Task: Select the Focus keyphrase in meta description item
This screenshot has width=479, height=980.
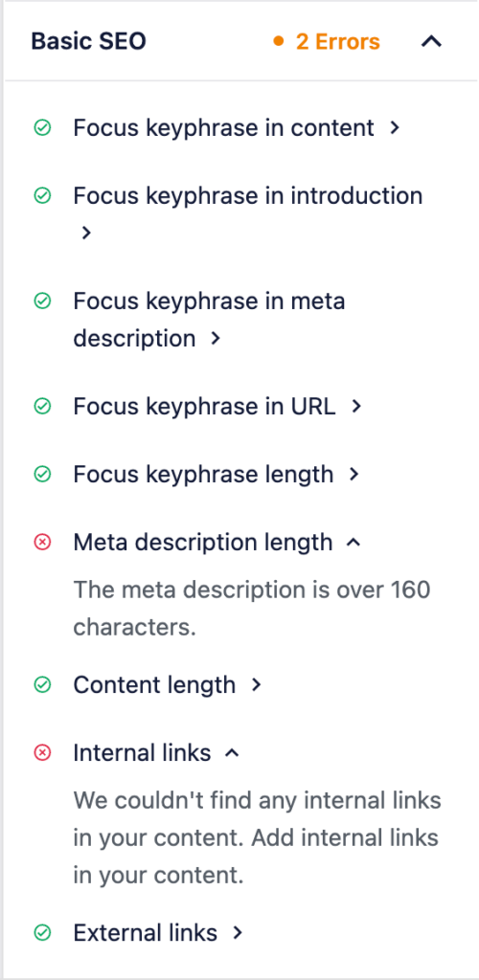Action: [210, 320]
